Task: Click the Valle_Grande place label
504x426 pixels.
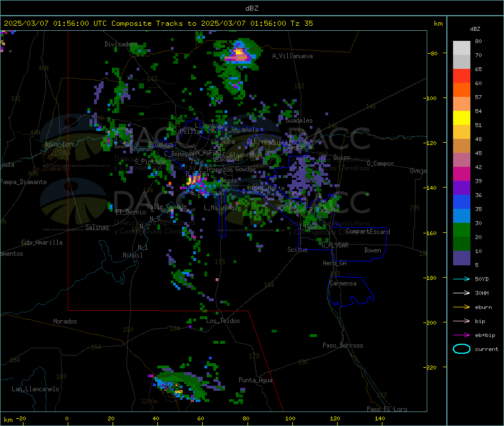Action: click(x=166, y=207)
